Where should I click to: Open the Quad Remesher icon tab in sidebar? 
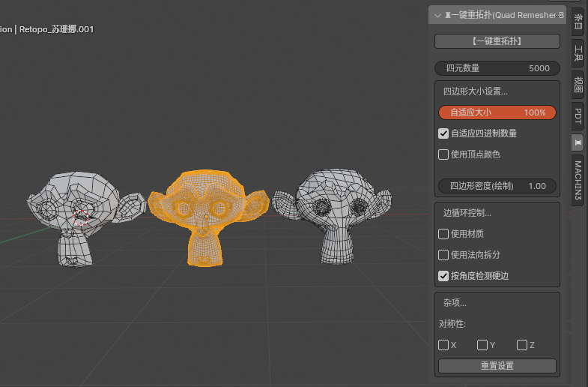(x=578, y=142)
